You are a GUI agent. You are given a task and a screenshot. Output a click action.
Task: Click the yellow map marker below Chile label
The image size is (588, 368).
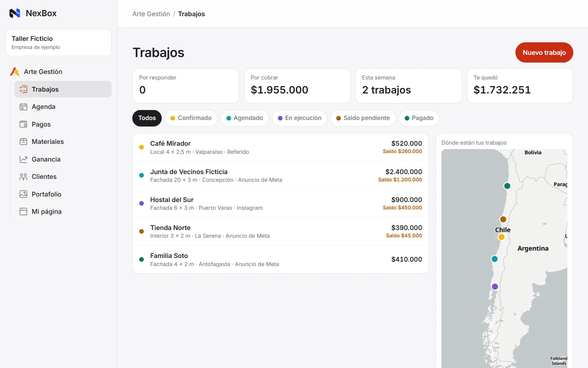point(501,237)
